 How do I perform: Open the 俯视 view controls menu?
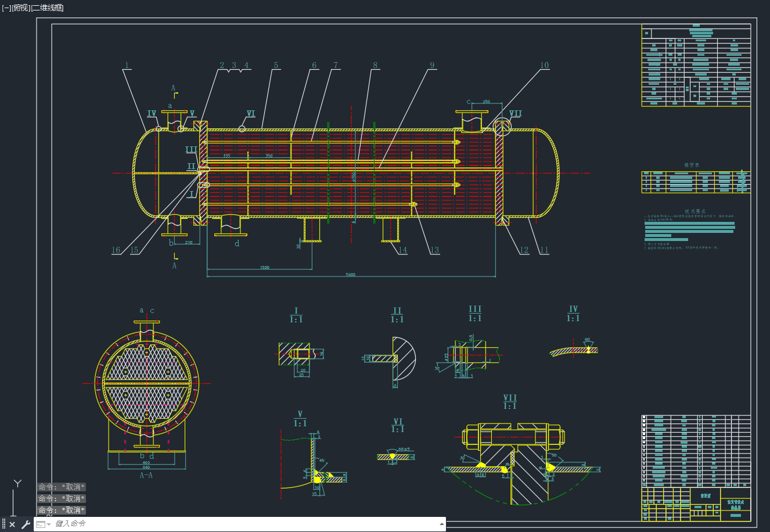(x=20, y=8)
